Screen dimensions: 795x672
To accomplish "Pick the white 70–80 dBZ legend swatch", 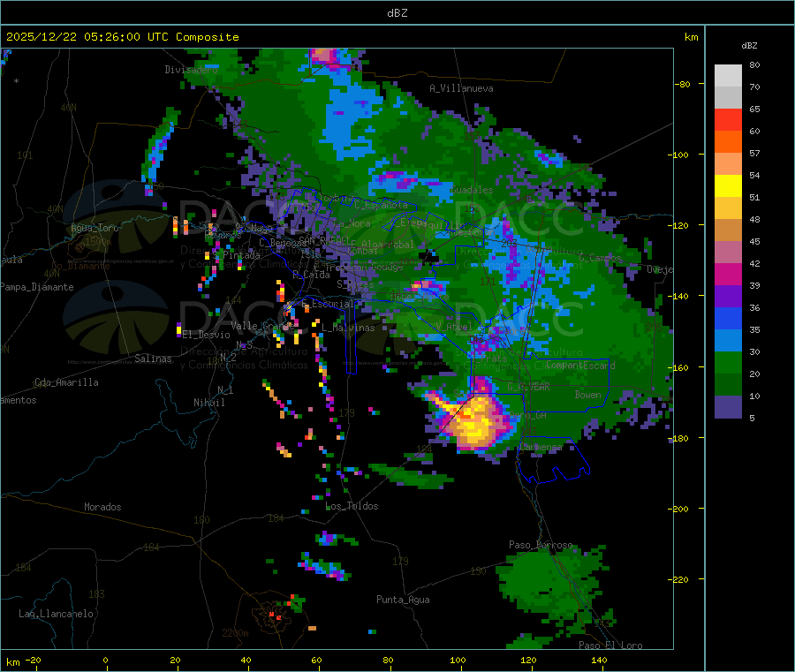I will pyautogui.click(x=728, y=76).
